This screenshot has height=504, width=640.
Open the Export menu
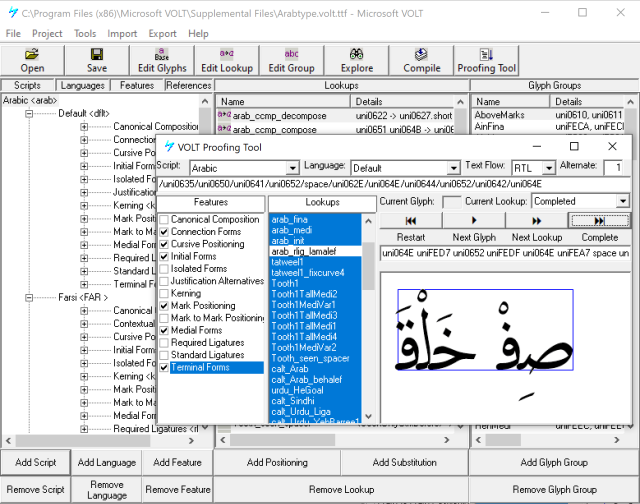pyautogui.click(x=162, y=33)
